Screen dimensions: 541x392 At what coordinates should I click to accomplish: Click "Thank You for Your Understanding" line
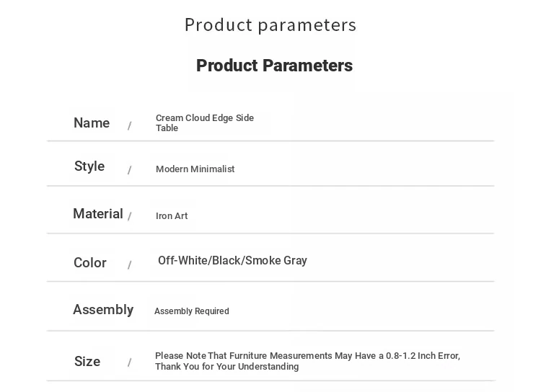pos(227,367)
